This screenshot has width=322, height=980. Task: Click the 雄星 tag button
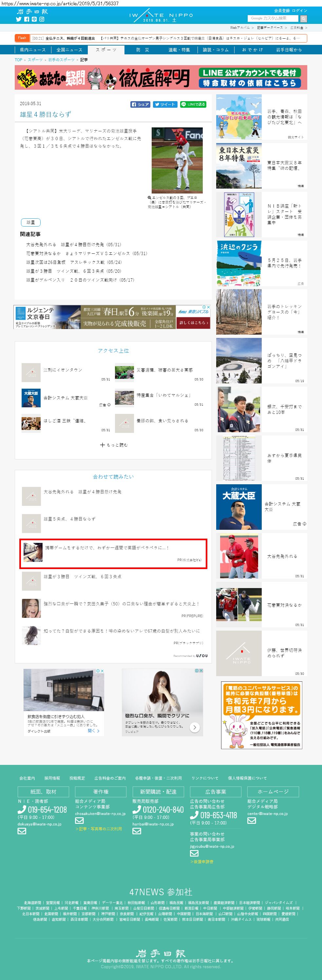(x=30, y=222)
